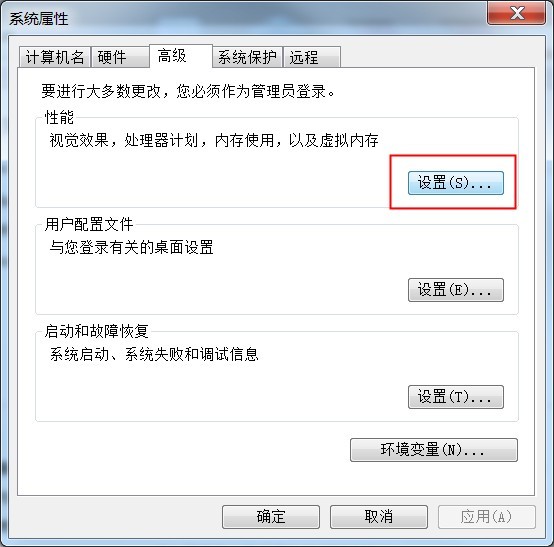The width and height of the screenshot is (554, 547).
Task: Click the 系统启动、系统失败和调试信息 description text
Action: coord(154,354)
